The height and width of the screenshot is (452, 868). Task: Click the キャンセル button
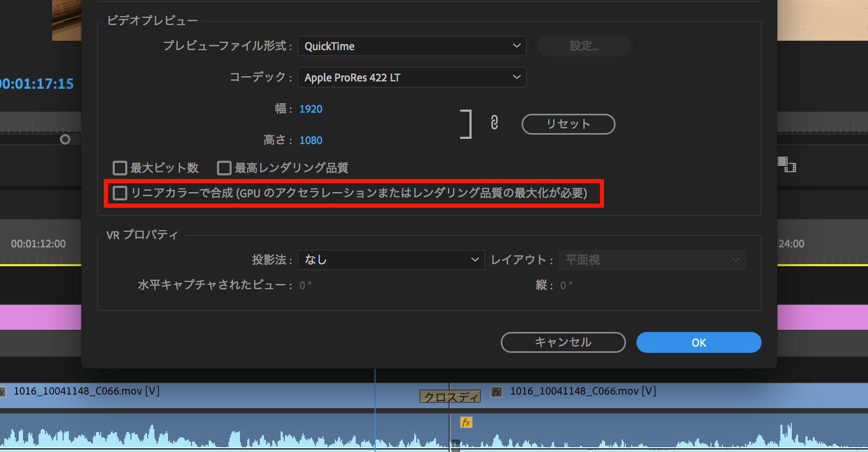[563, 342]
